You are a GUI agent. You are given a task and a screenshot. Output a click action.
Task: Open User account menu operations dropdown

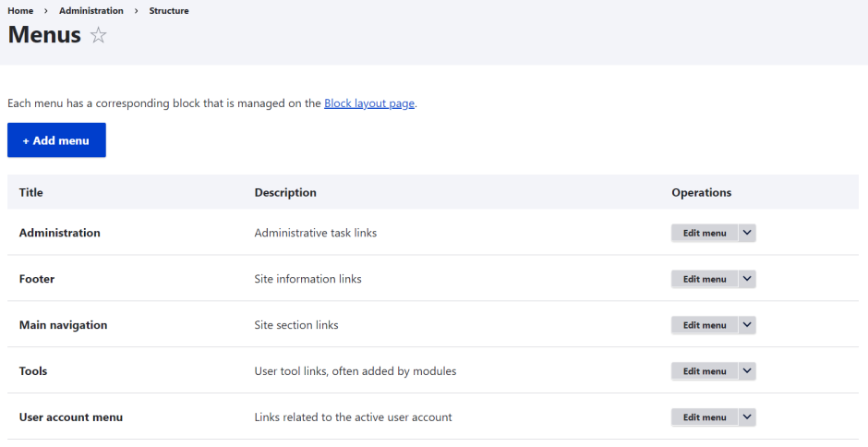coord(747,417)
